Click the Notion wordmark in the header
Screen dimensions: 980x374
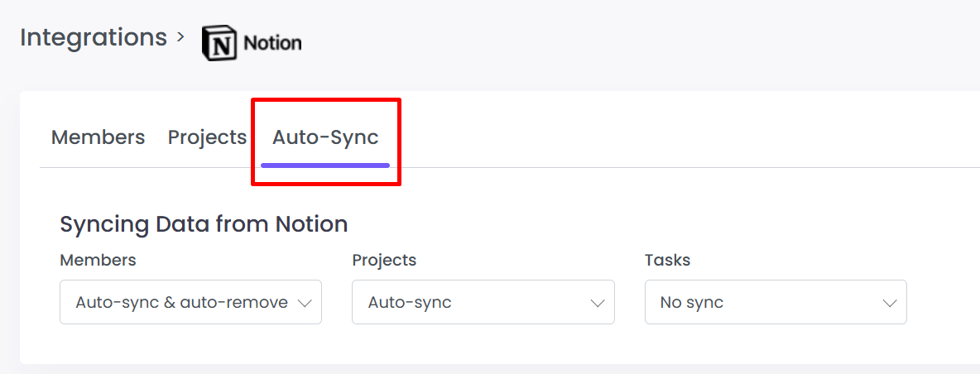click(x=272, y=43)
